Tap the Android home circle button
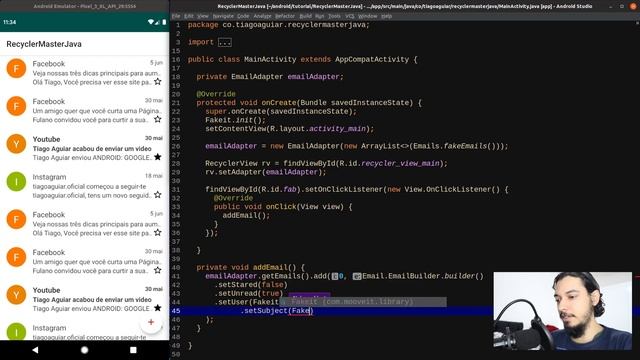The image size is (640, 360). click(84, 350)
